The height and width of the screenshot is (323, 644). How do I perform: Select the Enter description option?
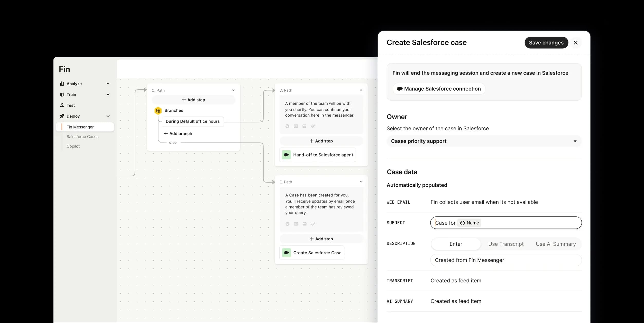click(456, 244)
